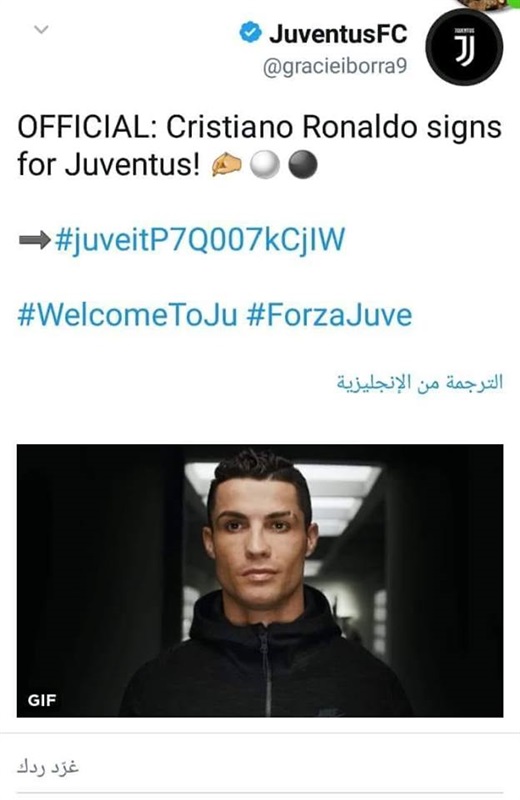
Task: Click the blue verified badge icon
Action: click(x=250, y=33)
